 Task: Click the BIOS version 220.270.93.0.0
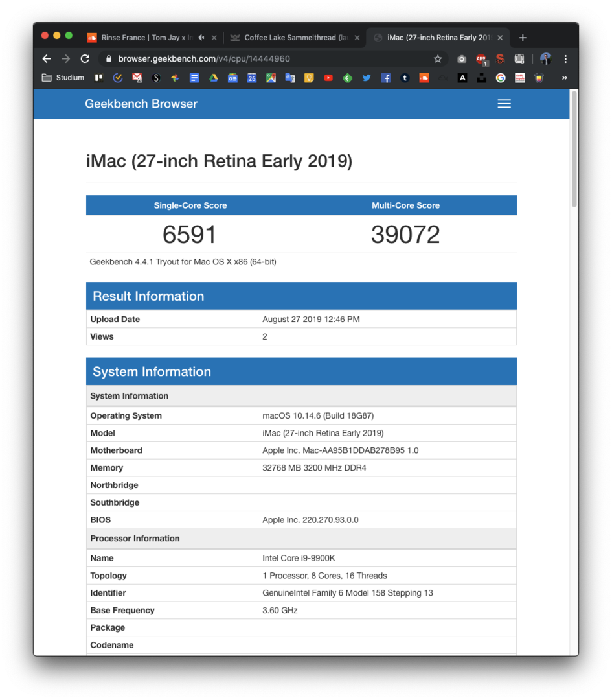pos(310,520)
